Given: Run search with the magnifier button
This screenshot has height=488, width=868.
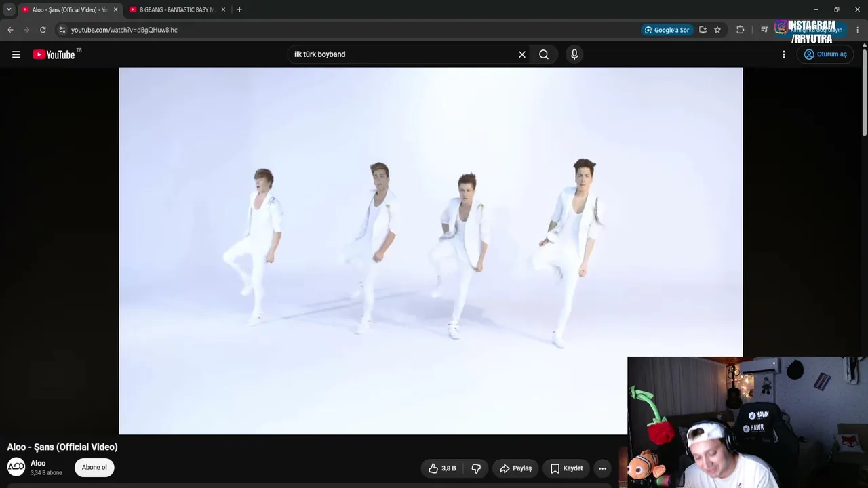Looking at the screenshot, I should click(544, 54).
